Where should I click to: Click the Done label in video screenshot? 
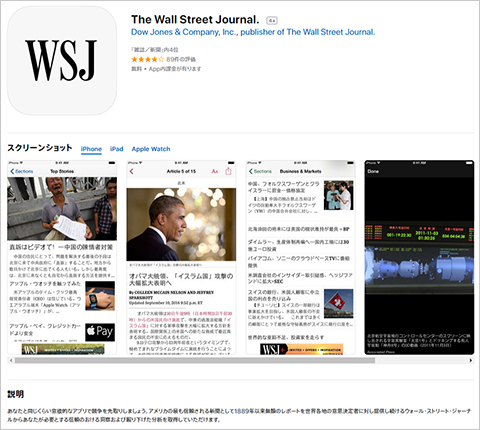click(373, 171)
